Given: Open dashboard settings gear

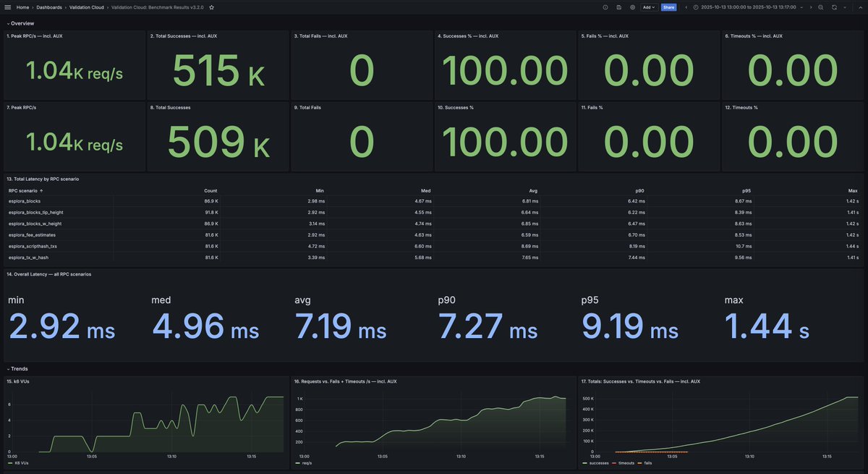Looking at the screenshot, I should [632, 7].
